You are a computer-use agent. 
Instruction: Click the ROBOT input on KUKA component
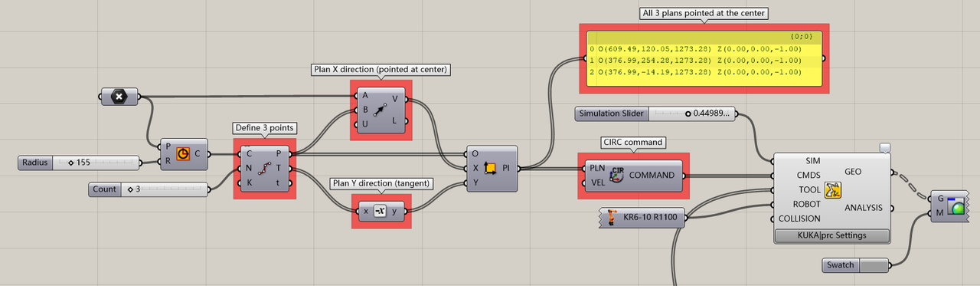click(x=807, y=204)
